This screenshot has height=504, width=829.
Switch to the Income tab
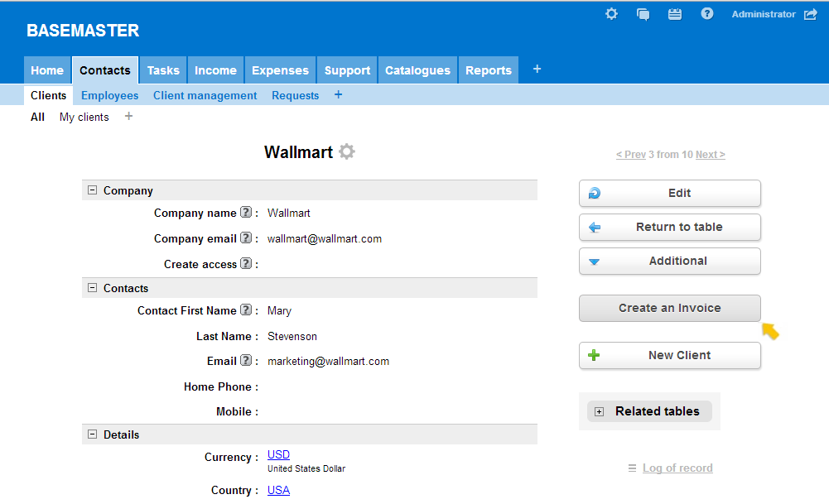215,70
